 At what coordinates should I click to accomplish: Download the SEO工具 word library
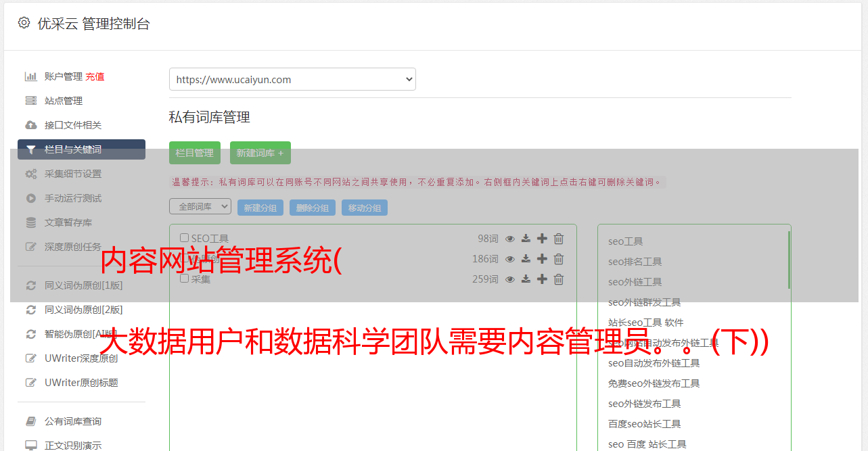point(526,239)
